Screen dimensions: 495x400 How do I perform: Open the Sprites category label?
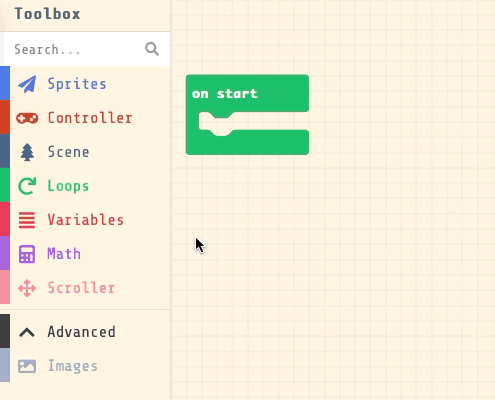(x=77, y=84)
